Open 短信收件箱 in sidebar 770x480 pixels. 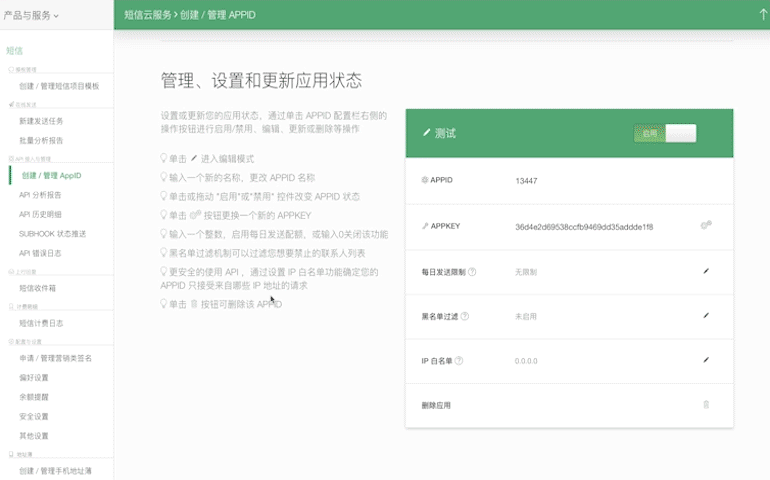pos(37,288)
